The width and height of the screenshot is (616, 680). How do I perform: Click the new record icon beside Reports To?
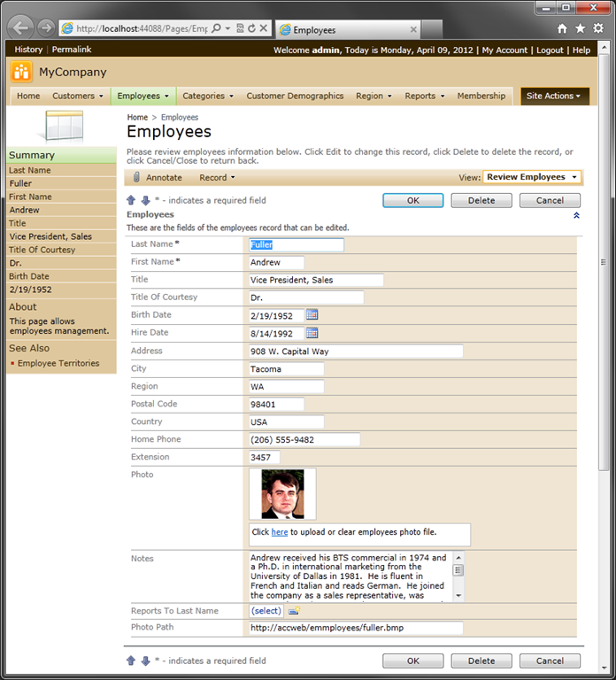295,611
